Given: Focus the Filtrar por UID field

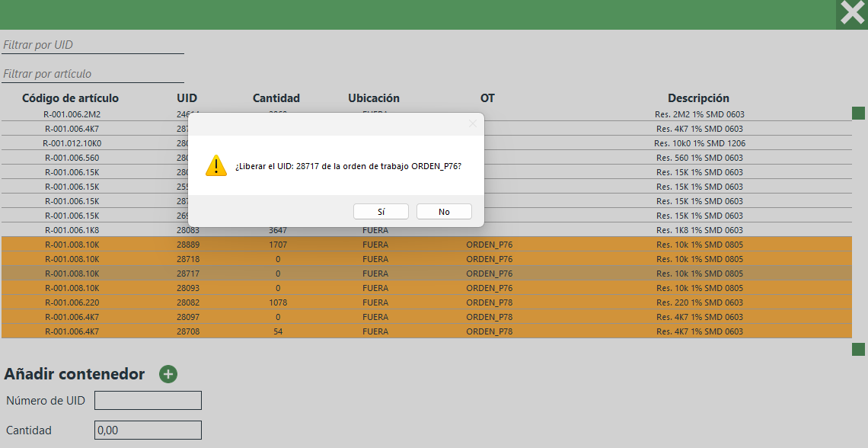Looking at the screenshot, I should 92,45.
